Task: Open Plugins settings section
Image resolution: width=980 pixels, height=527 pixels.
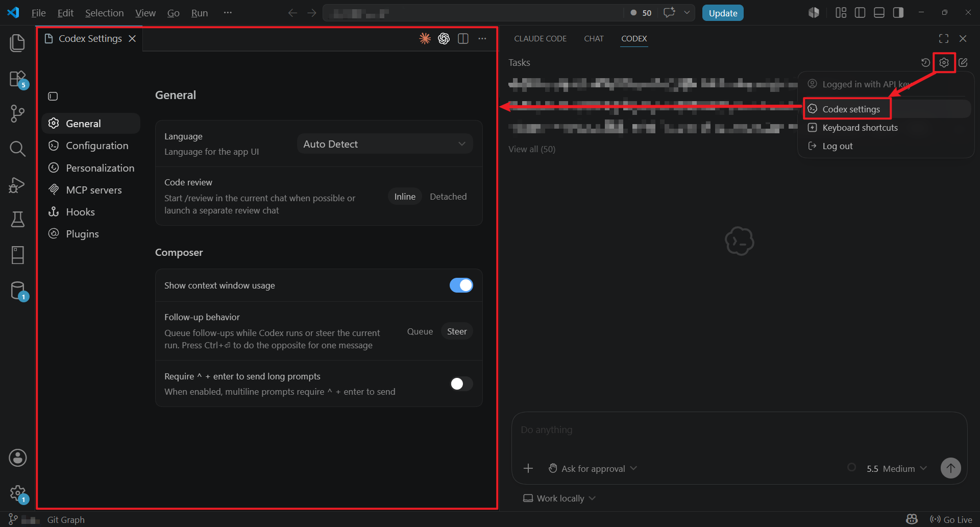Action: tap(91, 233)
